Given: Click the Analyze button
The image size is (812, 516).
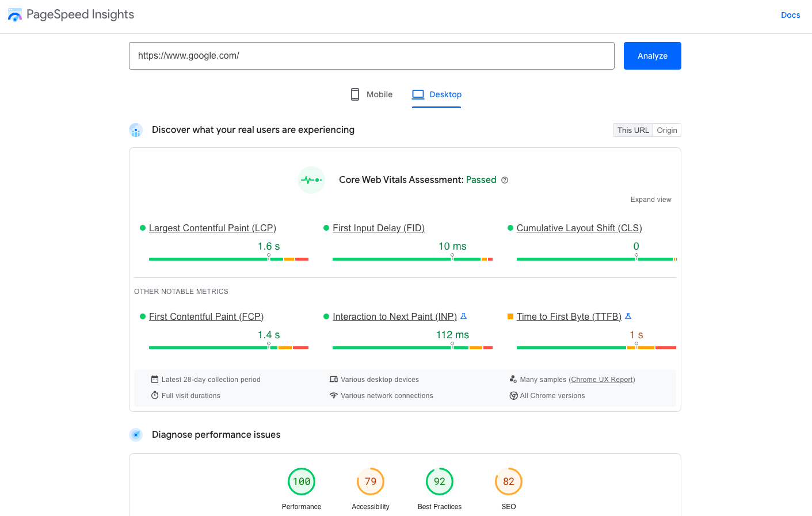Looking at the screenshot, I should [653, 56].
